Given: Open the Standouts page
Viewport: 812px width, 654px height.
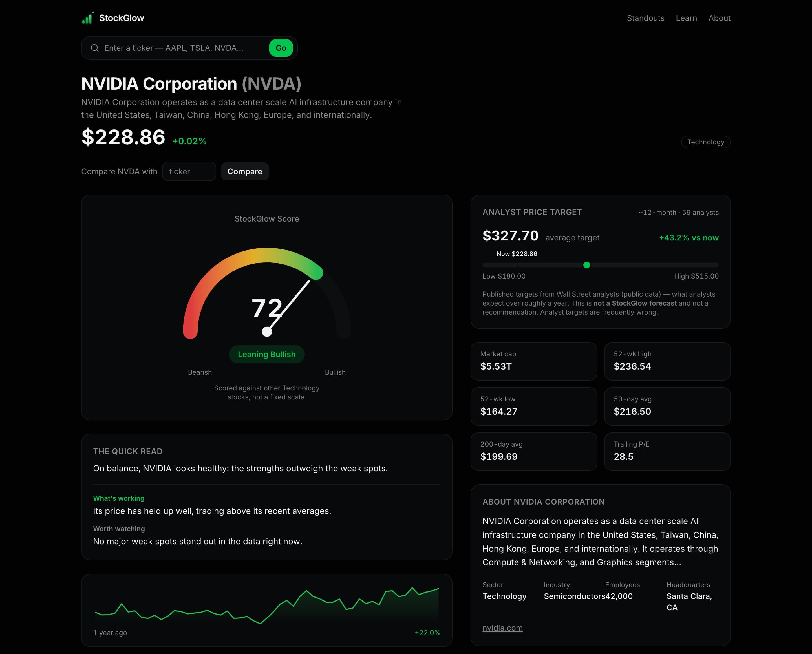Looking at the screenshot, I should tap(645, 18).
